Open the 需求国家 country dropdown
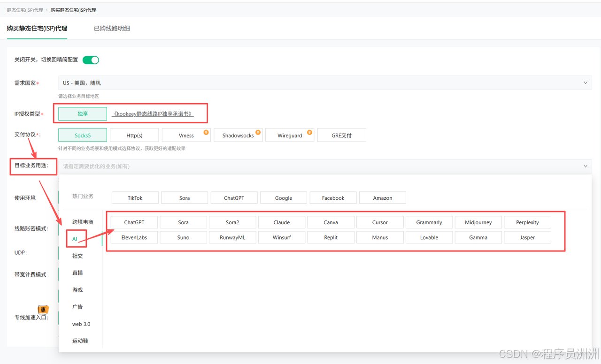Screen dimensions: 601x364 [x=325, y=83]
